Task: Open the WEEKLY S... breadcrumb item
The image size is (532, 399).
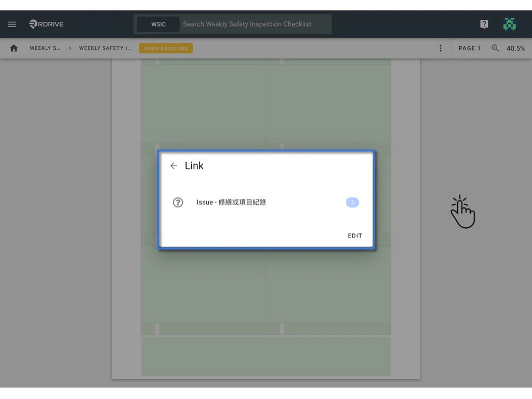Action: 45,48
